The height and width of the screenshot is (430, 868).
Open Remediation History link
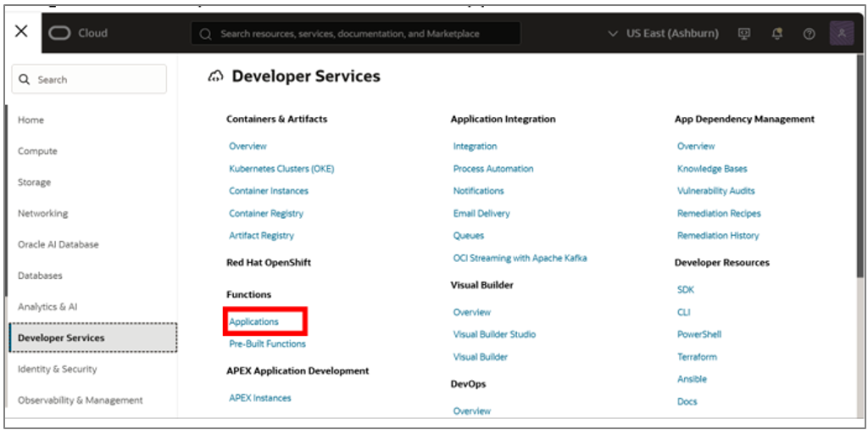(718, 236)
